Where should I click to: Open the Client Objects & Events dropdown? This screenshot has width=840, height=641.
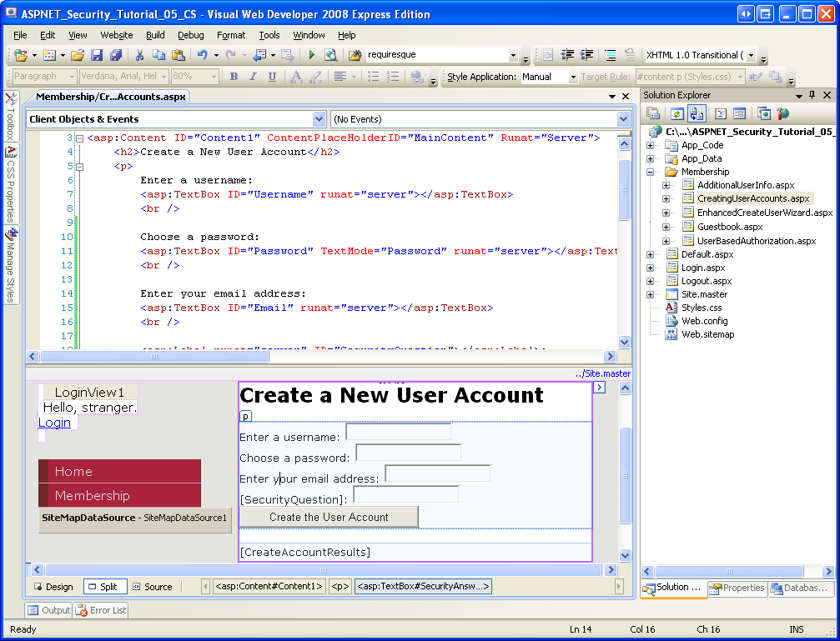[318, 119]
